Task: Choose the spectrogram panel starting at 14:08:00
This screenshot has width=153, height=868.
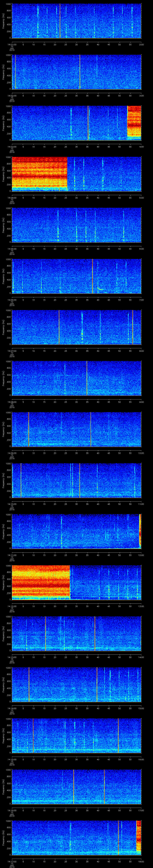Action: click(76, 378)
